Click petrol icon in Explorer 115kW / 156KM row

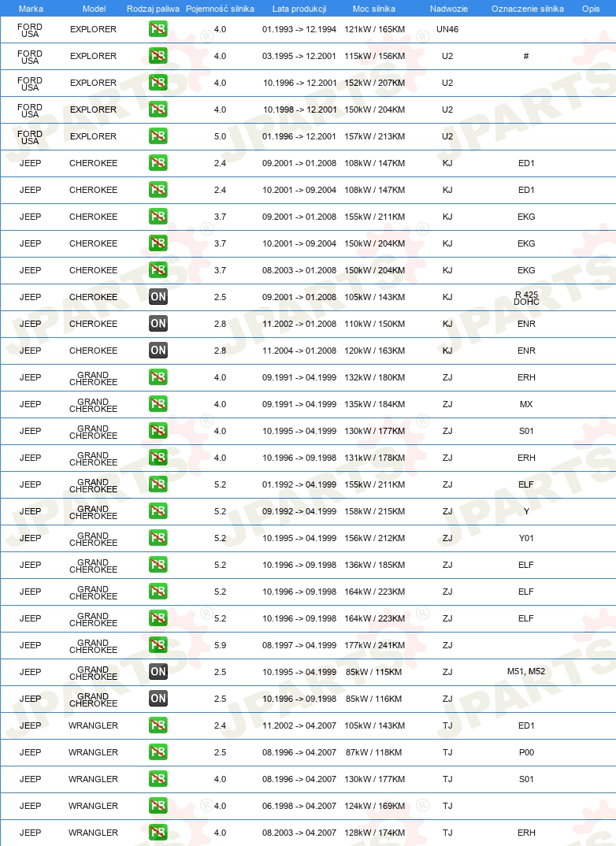[x=158, y=56]
